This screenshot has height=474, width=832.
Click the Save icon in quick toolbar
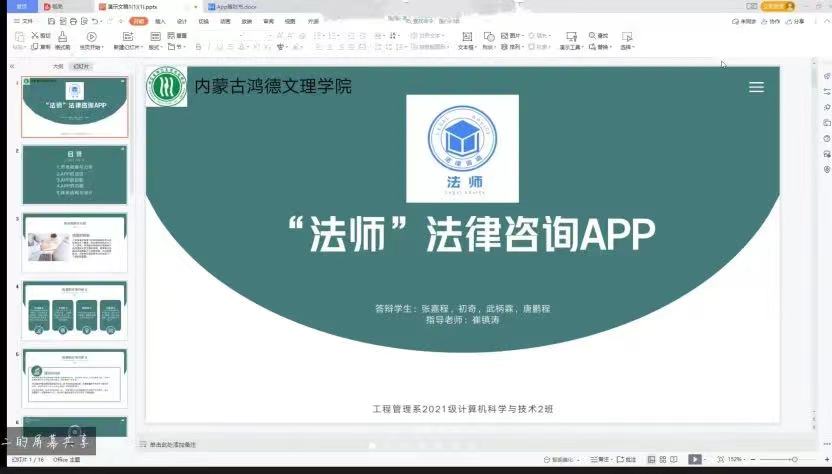coord(51,21)
